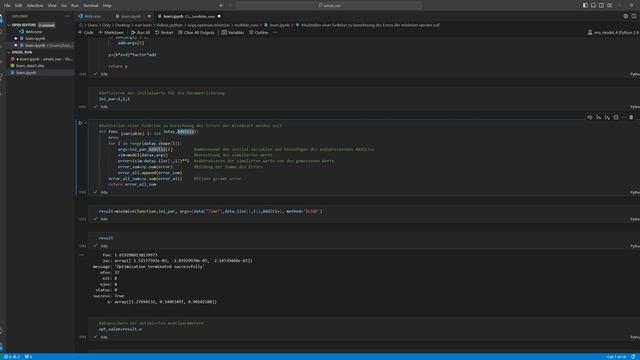Viewport: 640px width, 360px height.
Task: Select the notebook kernel picker
Action: coord(613,32)
